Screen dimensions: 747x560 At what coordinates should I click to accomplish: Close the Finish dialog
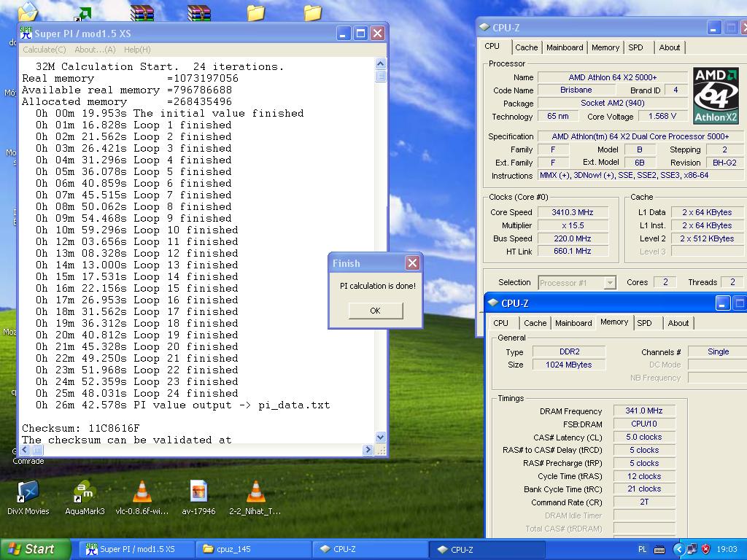point(413,262)
